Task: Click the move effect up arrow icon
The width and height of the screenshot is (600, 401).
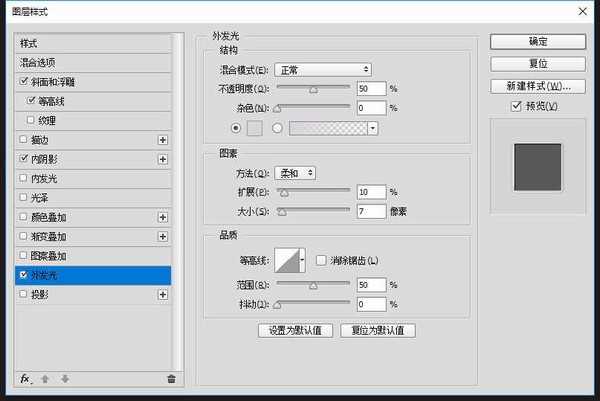Action: click(45, 379)
